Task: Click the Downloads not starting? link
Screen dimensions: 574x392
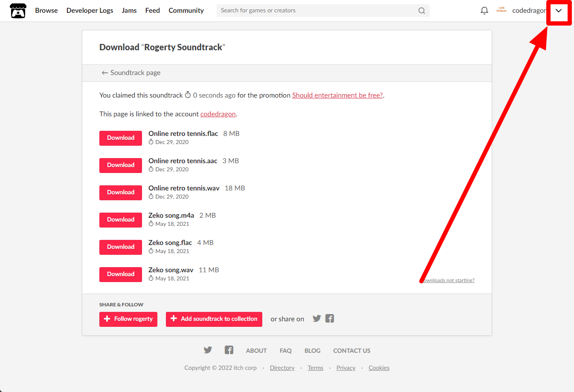Action: (x=448, y=280)
